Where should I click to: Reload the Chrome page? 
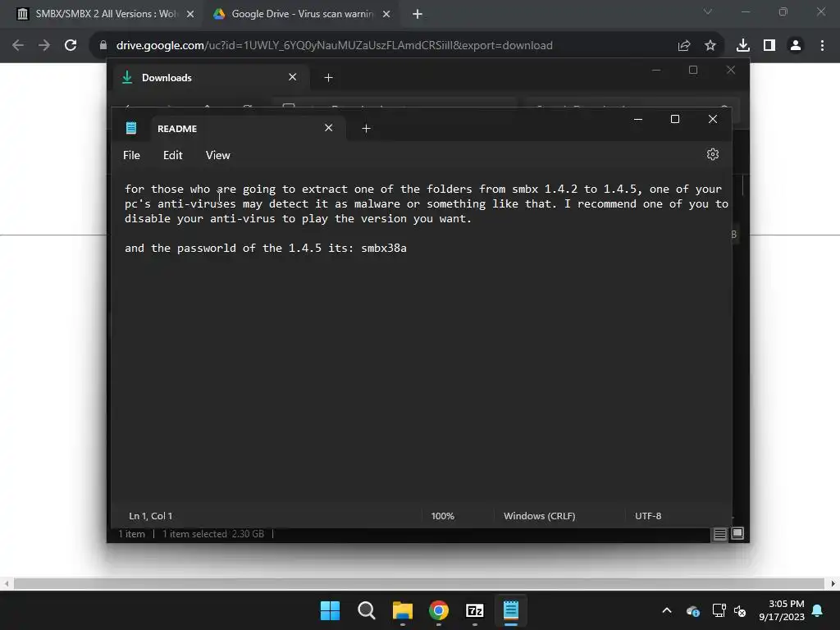point(71,46)
